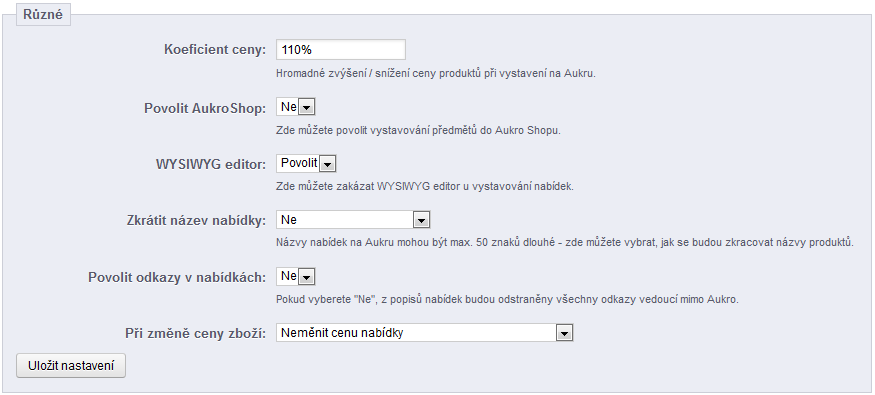The width and height of the screenshot is (875, 395).
Task: Click the Různé fieldset legend
Action: click(x=43, y=15)
